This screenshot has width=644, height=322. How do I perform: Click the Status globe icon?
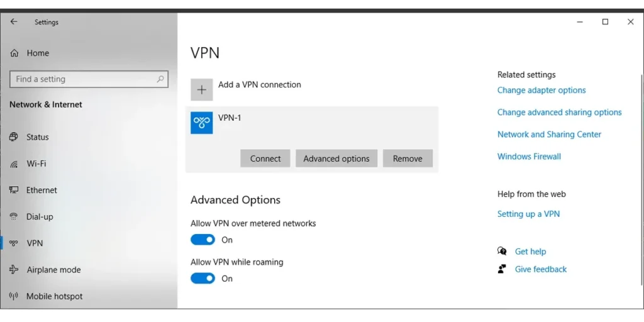(14, 136)
